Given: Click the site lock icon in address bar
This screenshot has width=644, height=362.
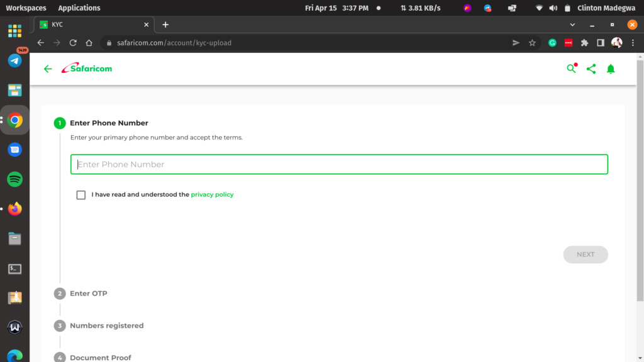Looking at the screenshot, I should pyautogui.click(x=109, y=43).
